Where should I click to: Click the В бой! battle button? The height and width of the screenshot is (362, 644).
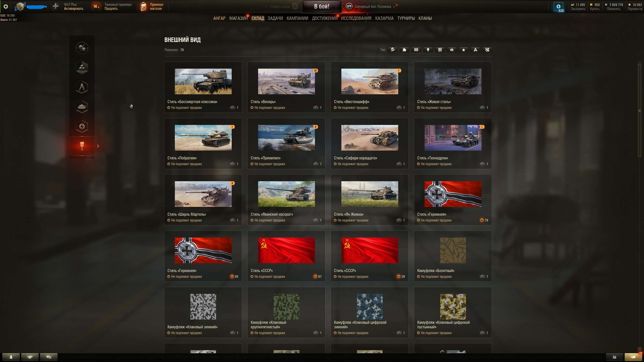click(x=322, y=7)
